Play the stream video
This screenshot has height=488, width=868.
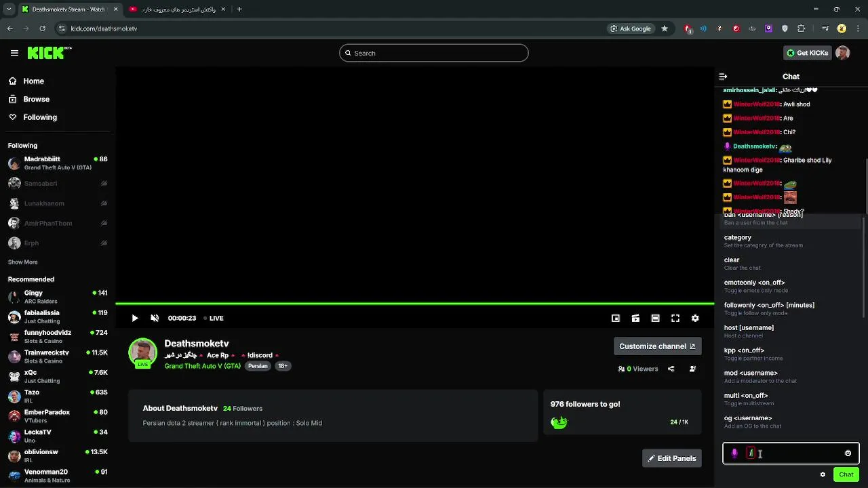coord(134,318)
